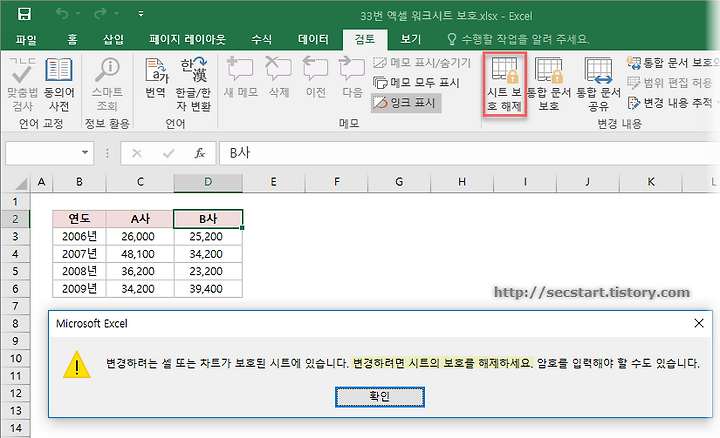Select the 검토 ribbon tab

[x=365, y=40]
